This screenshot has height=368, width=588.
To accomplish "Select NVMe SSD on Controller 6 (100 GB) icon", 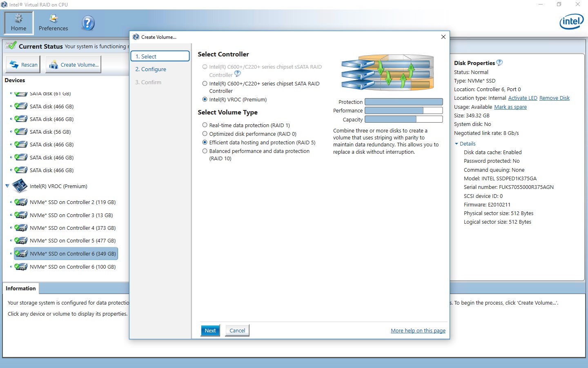I will point(21,267).
